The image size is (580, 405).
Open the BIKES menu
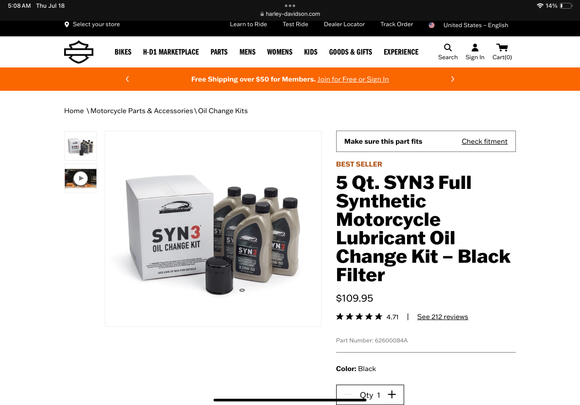coord(123,52)
